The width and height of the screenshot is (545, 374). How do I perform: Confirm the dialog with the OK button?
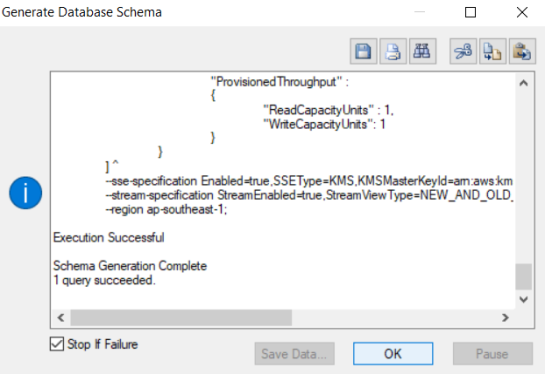(393, 354)
